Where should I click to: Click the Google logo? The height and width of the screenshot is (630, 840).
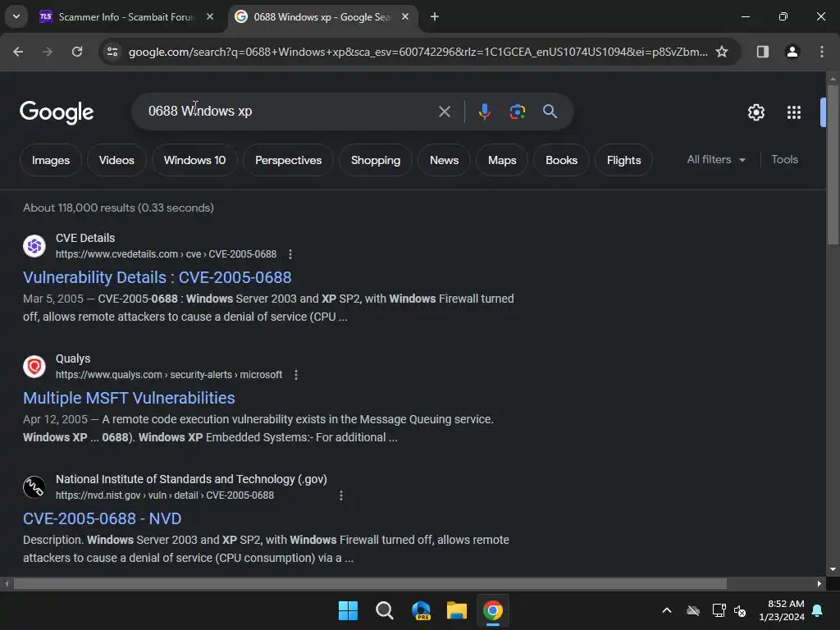pos(57,112)
